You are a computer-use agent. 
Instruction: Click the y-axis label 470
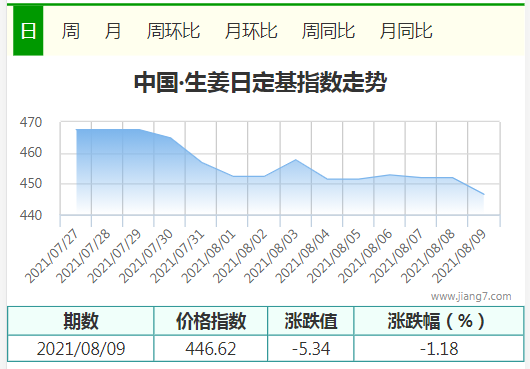31,122
